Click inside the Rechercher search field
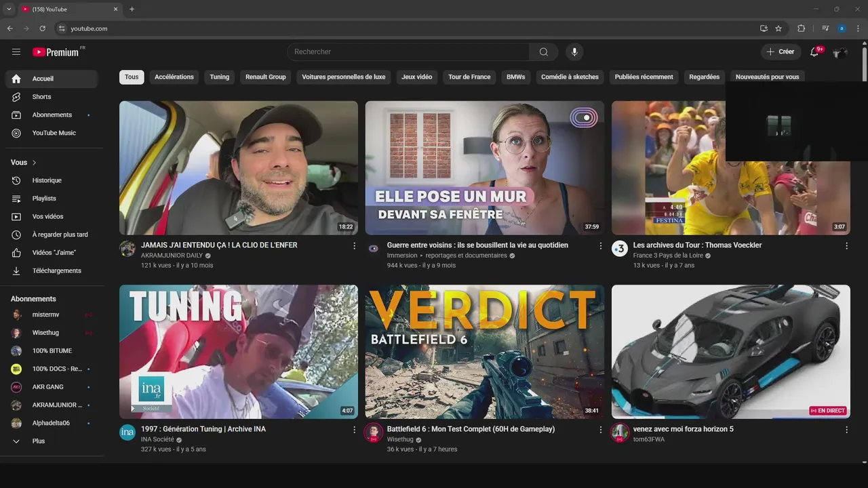The image size is (868, 488). (x=408, y=52)
